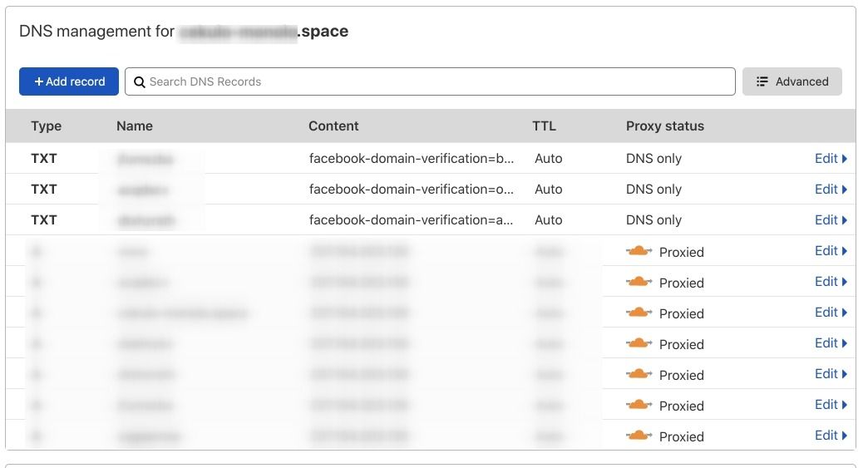Click the Proxy status column header

tap(664, 126)
